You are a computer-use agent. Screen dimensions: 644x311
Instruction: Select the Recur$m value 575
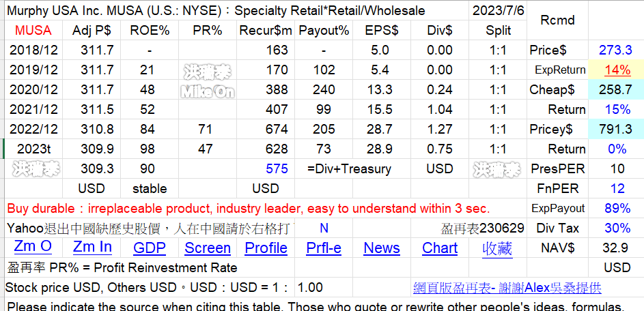click(x=266, y=168)
